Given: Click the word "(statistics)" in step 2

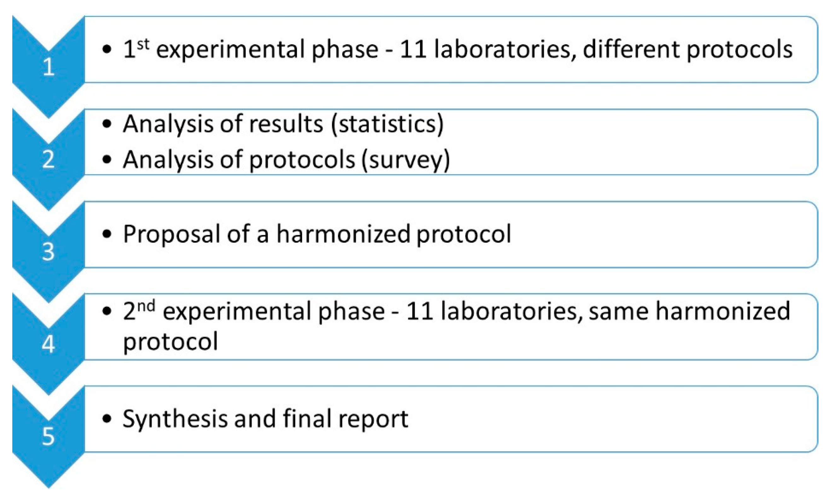Looking at the screenshot, I should [387, 124].
